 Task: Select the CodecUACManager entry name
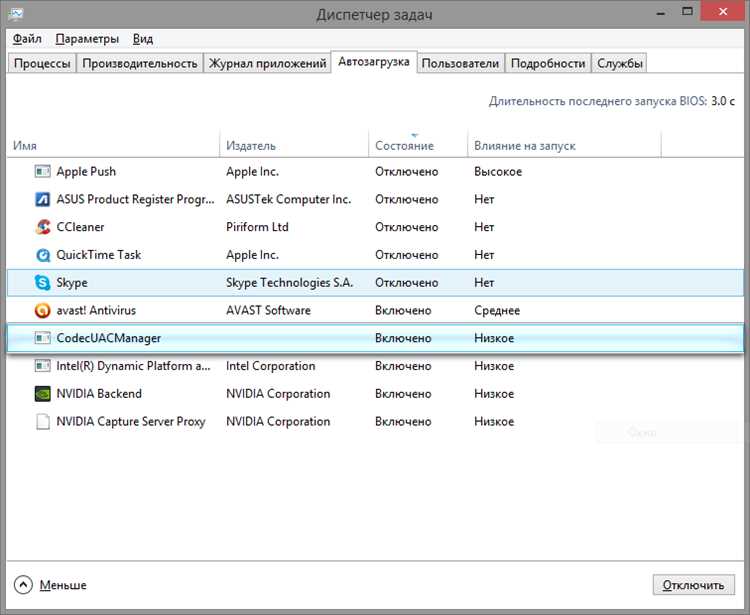pos(109,338)
